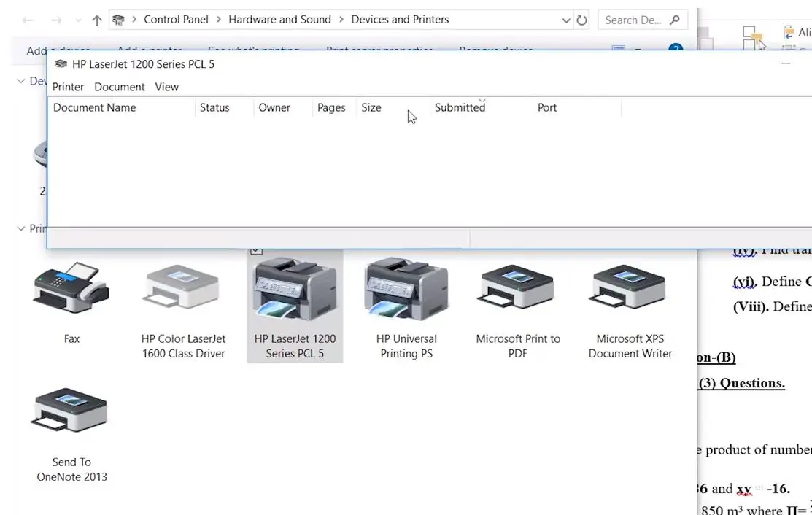The image size is (812, 515).
Task: Click the Up one level arrow
Action: tap(97, 20)
